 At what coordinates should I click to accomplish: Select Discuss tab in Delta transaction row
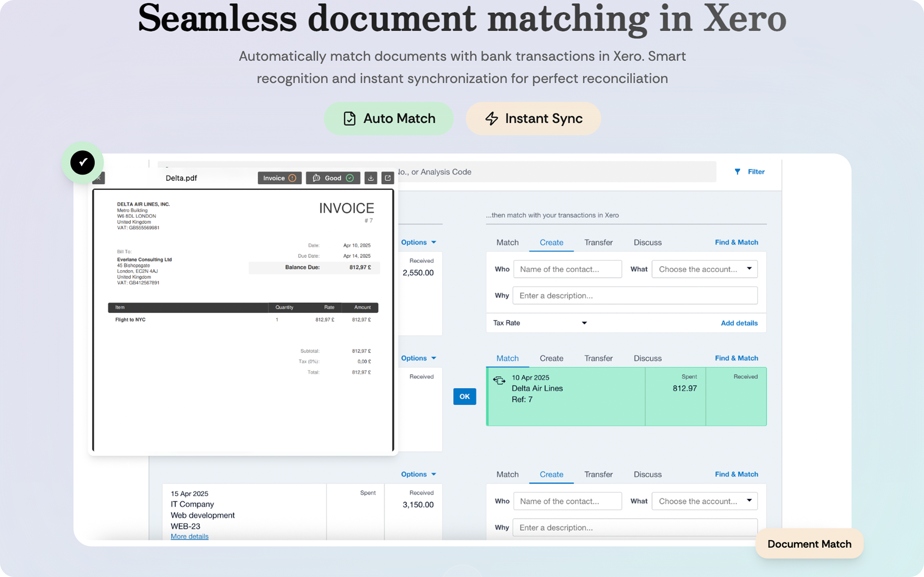pyautogui.click(x=647, y=358)
